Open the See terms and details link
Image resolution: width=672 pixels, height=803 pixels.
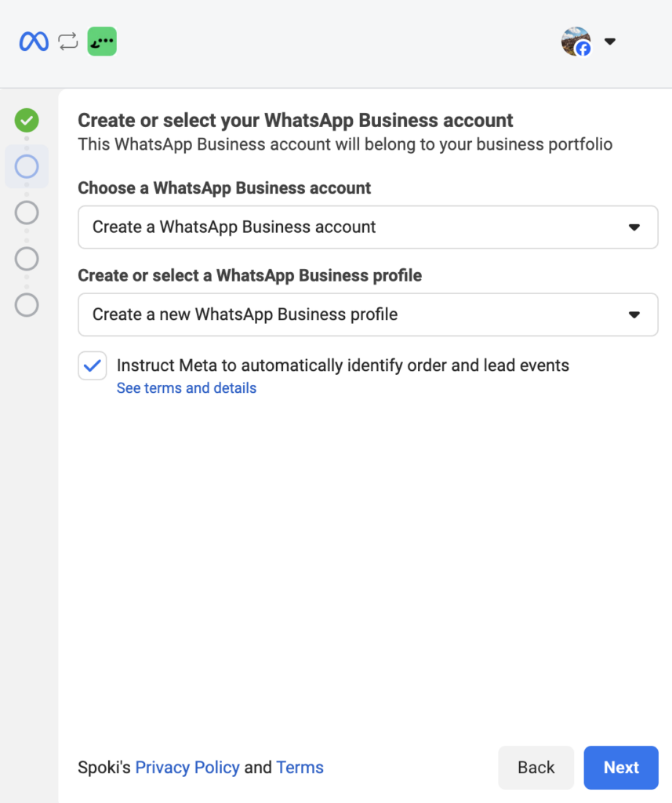point(187,388)
